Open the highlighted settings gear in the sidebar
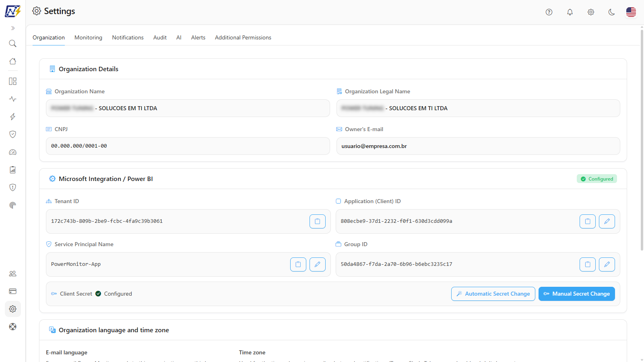Screen dimensions: 644x362 click(13, 309)
